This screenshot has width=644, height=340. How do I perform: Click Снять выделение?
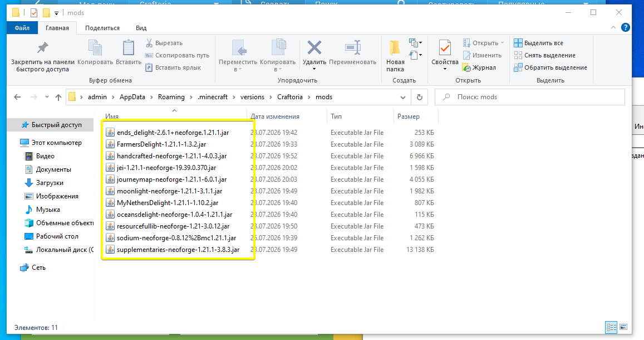(544, 55)
